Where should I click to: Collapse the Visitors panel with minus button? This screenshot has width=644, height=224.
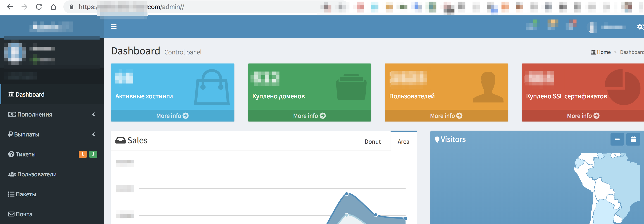pyautogui.click(x=617, y=139)
